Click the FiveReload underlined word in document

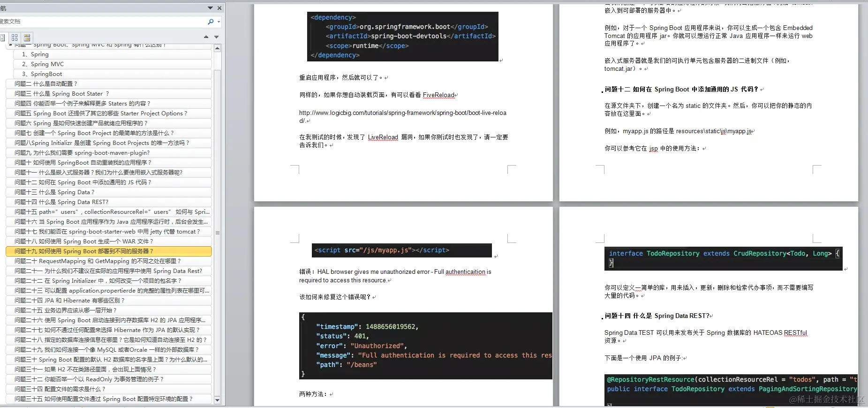(x=438, y=95)
